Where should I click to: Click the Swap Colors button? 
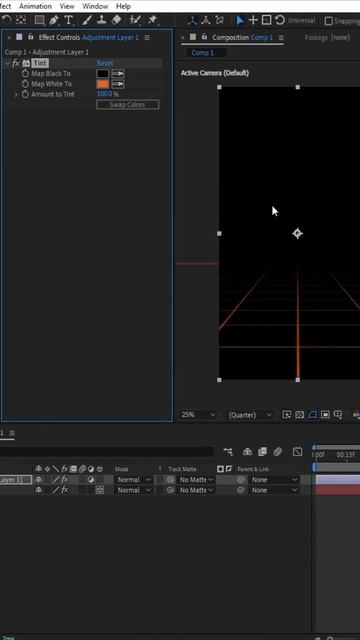[127, 104]
